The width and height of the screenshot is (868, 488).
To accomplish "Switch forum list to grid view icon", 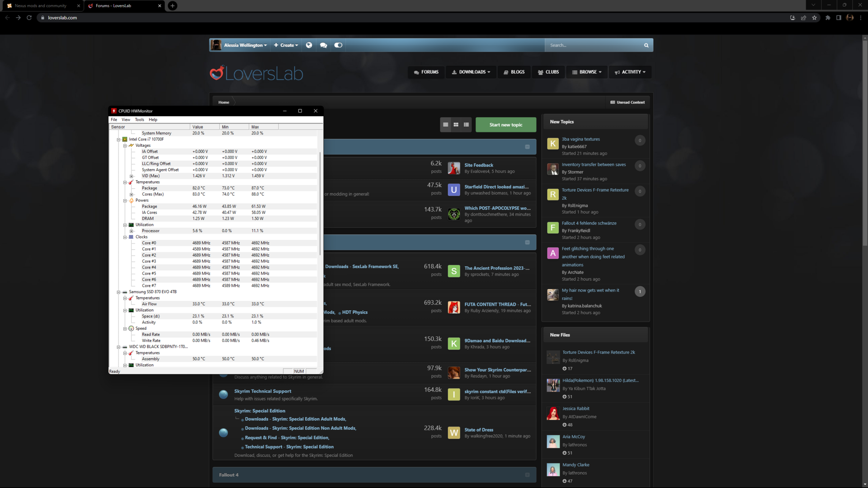I will click(456, 125).
